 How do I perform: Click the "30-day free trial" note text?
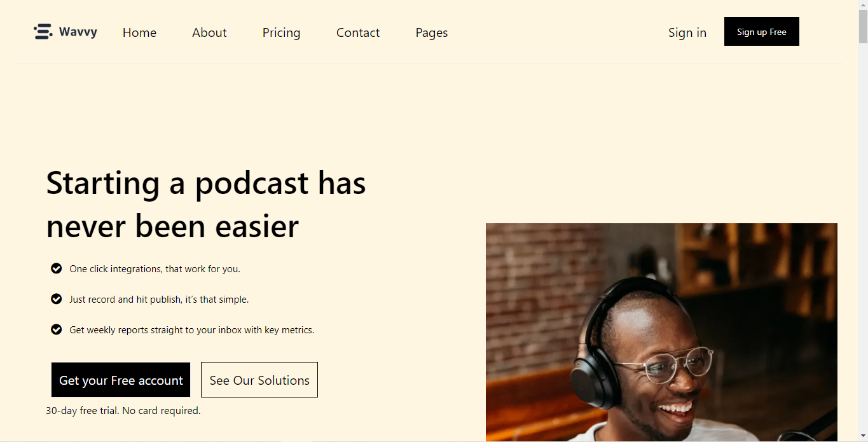pyautogui.click(x=123, y=411)
